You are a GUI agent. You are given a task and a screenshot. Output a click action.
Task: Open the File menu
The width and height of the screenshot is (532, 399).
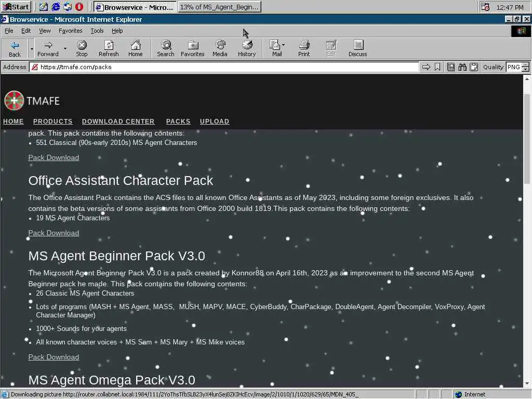tap(9, 31)
